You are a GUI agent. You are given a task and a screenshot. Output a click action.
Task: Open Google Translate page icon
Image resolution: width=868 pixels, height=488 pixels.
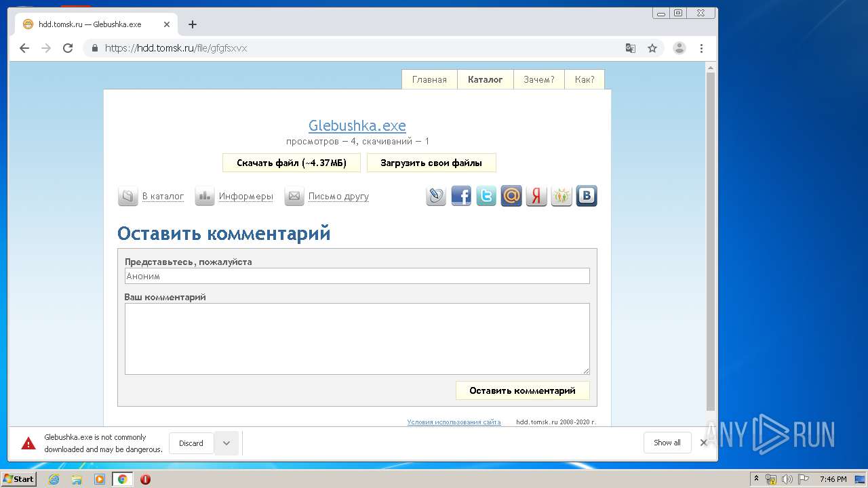click(631, 48)
